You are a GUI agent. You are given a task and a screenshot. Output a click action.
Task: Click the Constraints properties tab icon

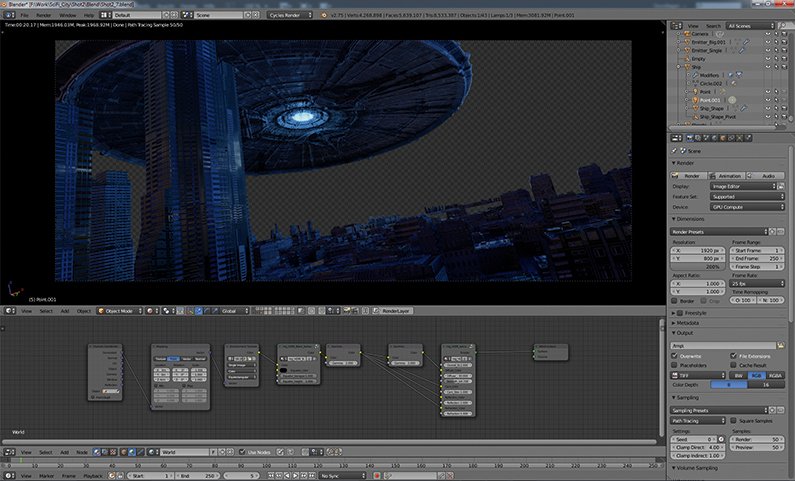[x=731, y=138]
